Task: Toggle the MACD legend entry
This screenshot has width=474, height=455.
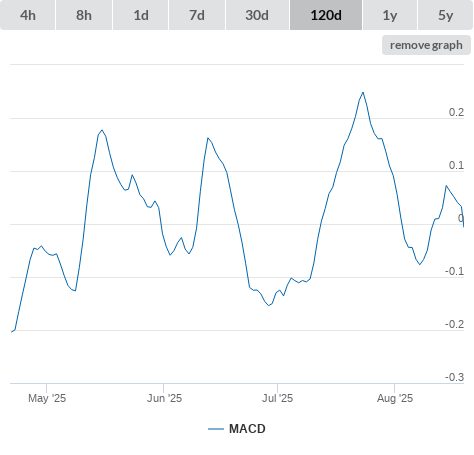Action: (x=237, y=429)
